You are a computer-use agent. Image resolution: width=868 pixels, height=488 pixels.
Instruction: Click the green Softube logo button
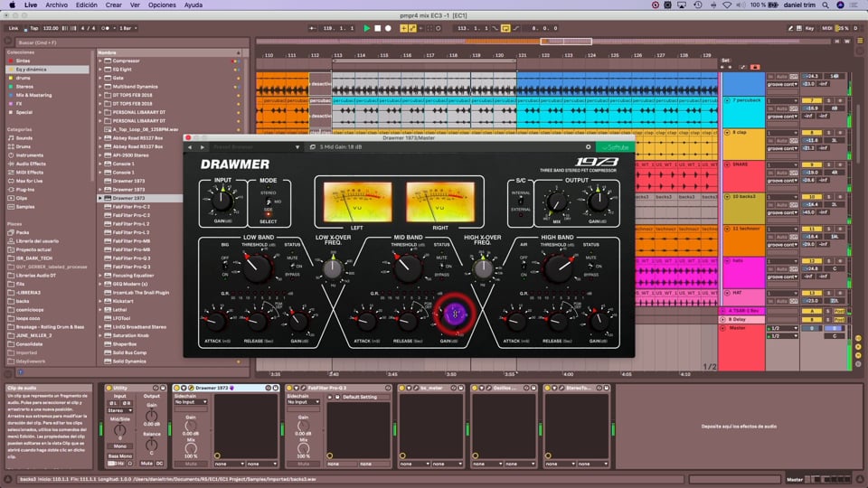tap(615, 147)
